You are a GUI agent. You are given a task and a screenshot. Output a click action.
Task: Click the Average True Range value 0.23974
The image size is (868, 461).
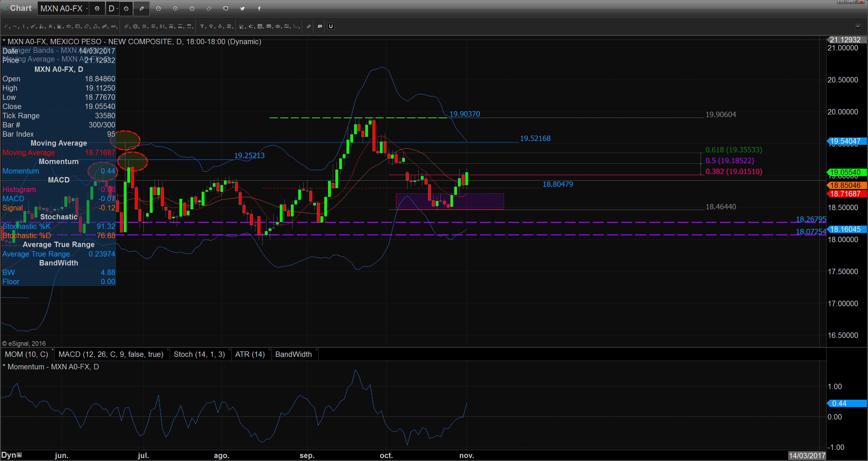[x=102, y=254]
